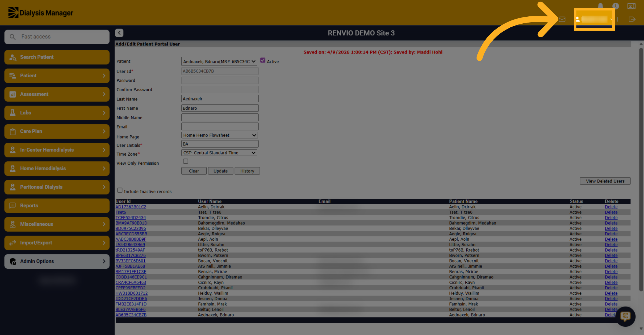This screenshot has height=335, width=644.
Task: Open Miscellaneous menu
Action: (x=57, y=224)
